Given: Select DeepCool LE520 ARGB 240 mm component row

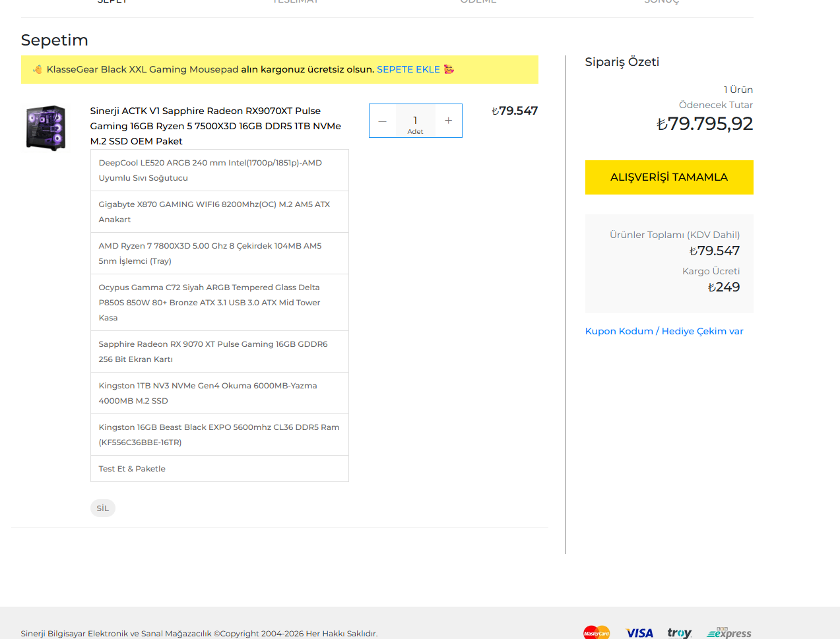Looking at the screenshot, I should tap(220, 170).
